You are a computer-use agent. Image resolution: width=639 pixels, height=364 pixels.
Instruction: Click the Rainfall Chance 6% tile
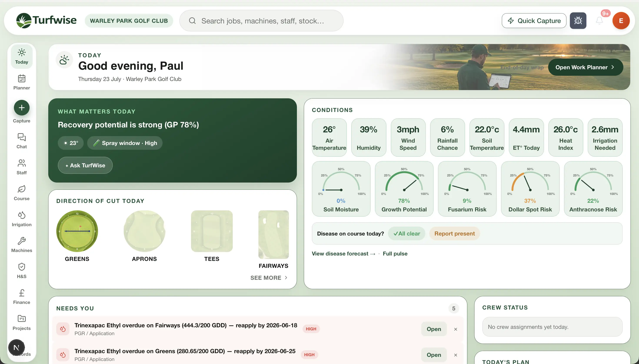(x=447, y=137)
